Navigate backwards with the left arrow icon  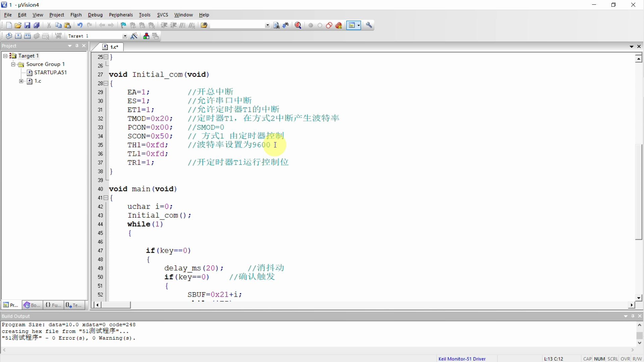point(102,25)
